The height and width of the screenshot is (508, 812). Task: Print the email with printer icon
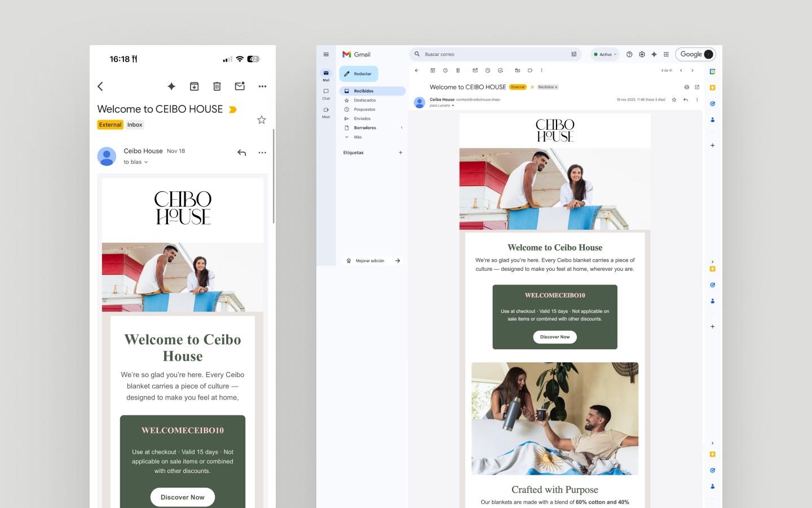[686, 87]
